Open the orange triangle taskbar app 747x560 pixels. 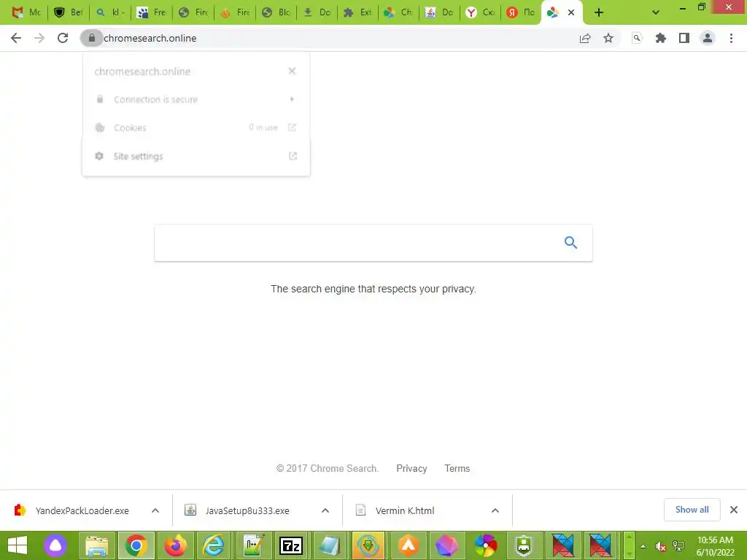[x=409, y=545]
